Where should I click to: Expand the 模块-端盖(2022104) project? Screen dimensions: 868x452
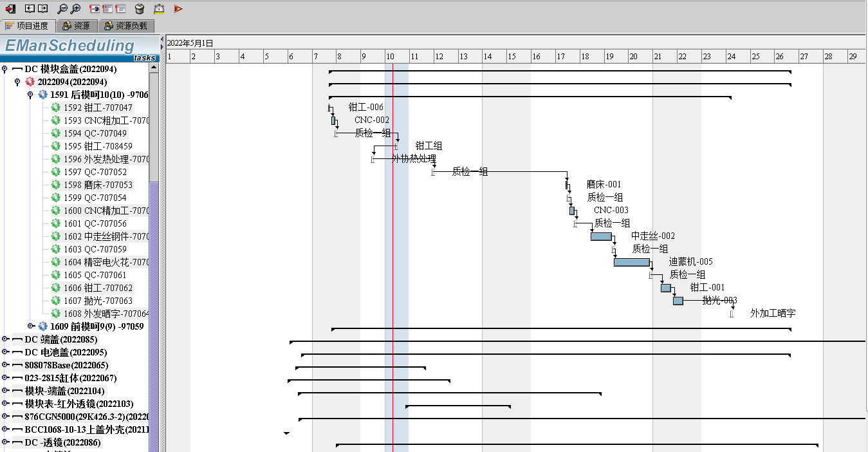point(5,391)
